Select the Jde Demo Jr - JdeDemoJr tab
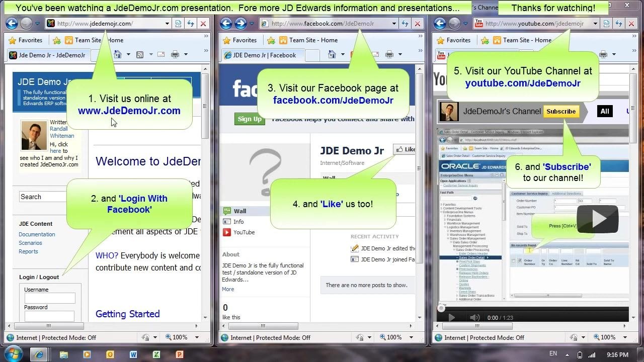644x362 pixels. pos(47,55)
